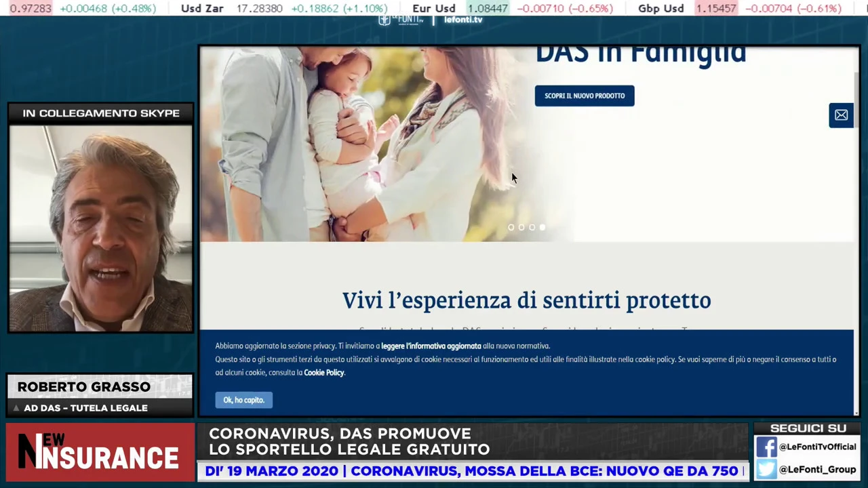Click the 'Vivi l'esperienza di sentirti protetto' heading
The image size is (868, 488).
[526, 300]
